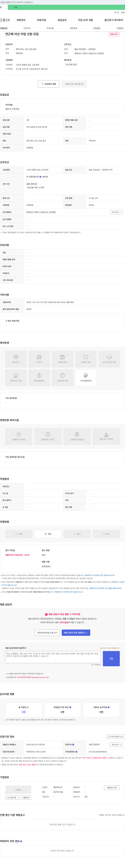
Task: Click the info icon next to 고용24 입사지원
Action: (108, 707)
